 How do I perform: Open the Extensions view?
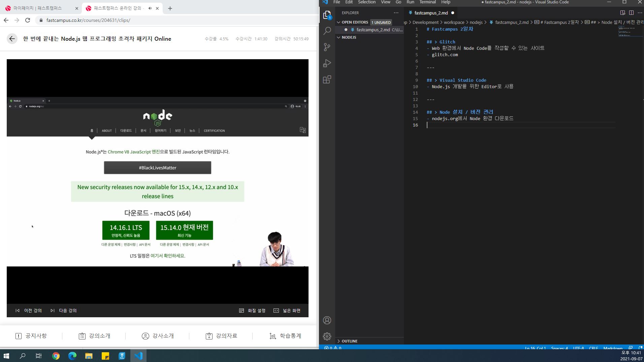(327, 79)
